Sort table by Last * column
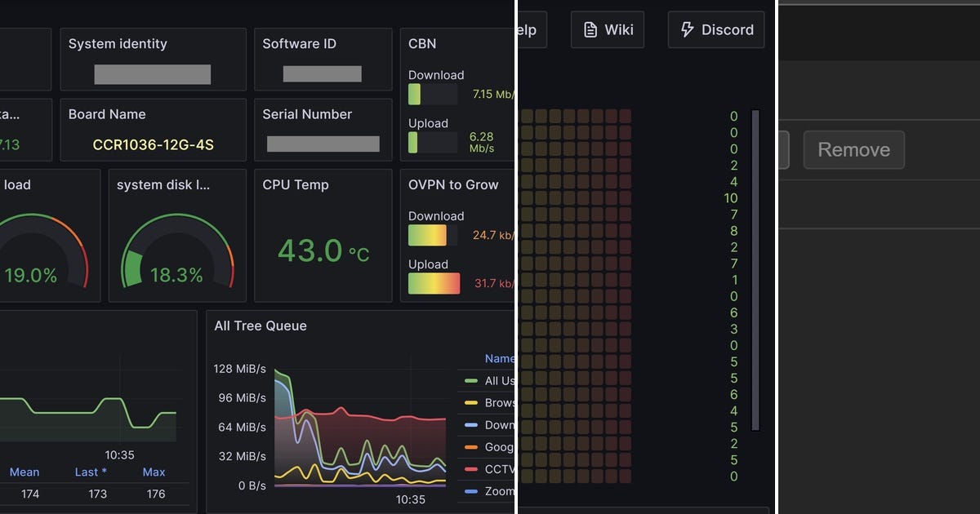 91,472
